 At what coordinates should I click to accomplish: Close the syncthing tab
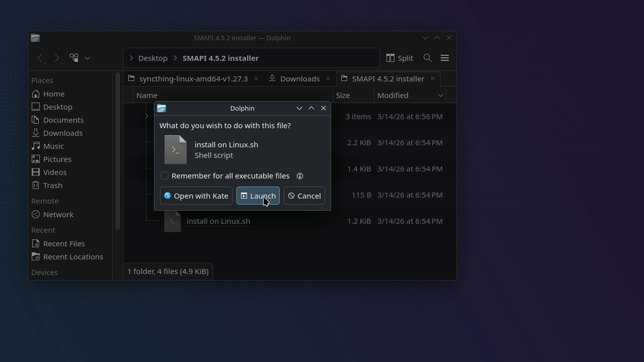256,79
